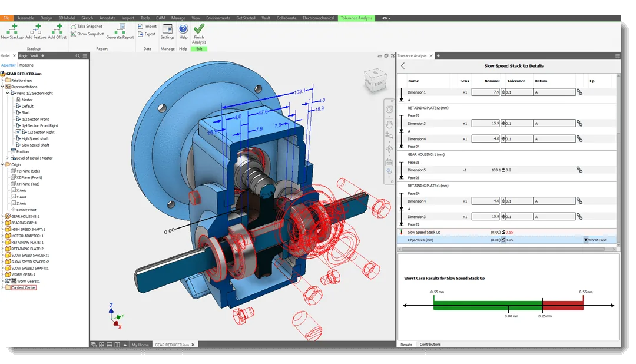Open the Worst Case dropdown
The width and height of the screenshot is (636, 364).
point(595,240)
